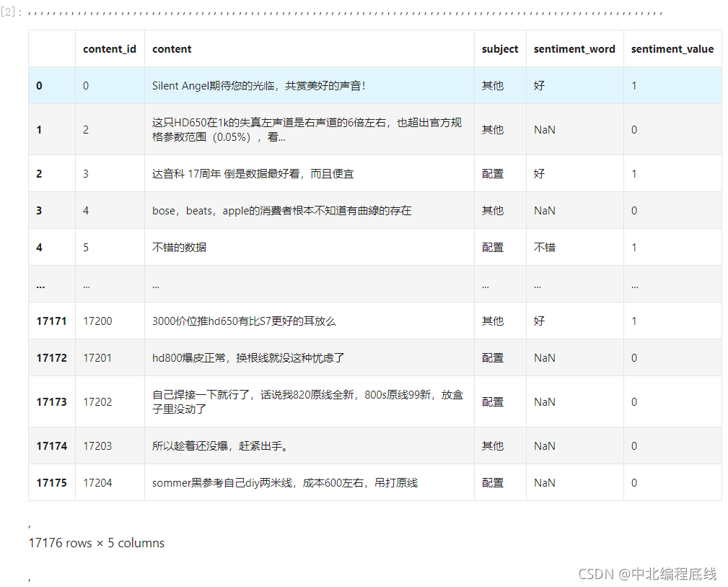Click subject 其他 in row 17174

(x=493, y=446)
